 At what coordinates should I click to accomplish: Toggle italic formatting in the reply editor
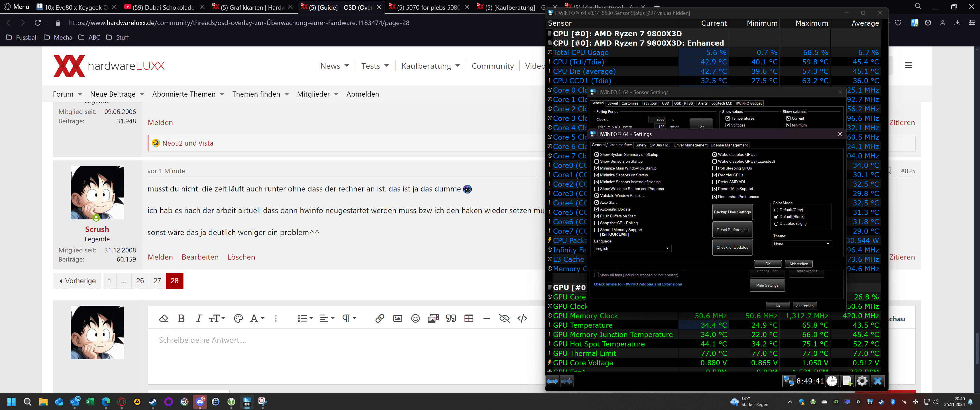coord(198,318)
